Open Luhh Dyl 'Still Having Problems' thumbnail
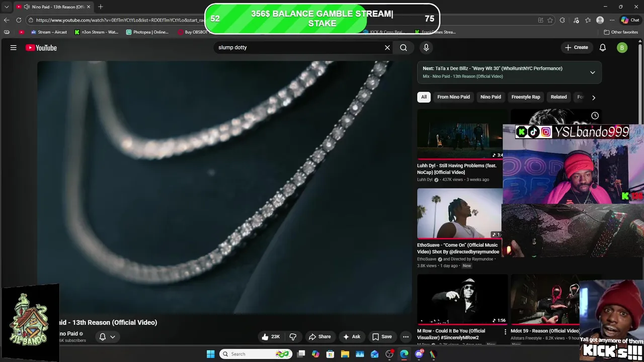Screen dimensions: 644x362 click(x=460, y=134)
